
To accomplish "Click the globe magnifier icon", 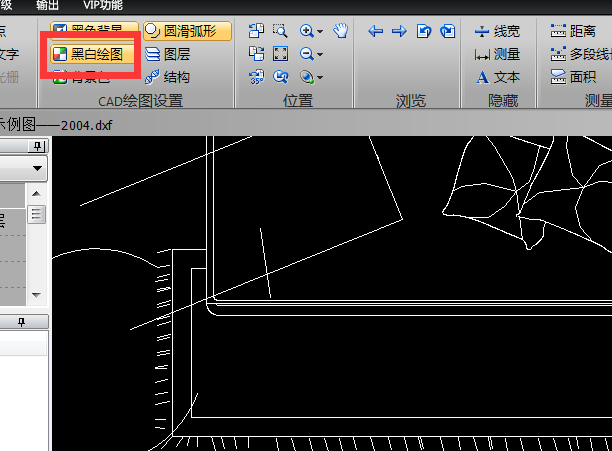I will [x=307, y=77].
